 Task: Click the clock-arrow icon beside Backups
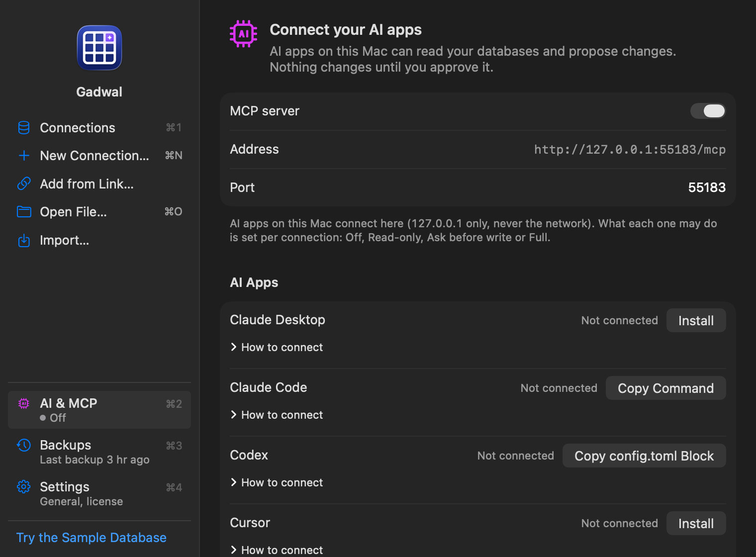[x=23, y=445]
